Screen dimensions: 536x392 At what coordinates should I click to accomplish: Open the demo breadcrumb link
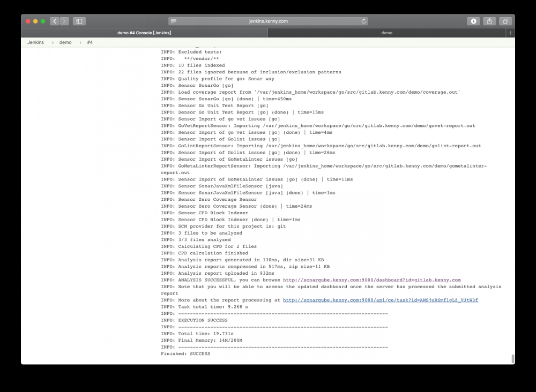tap(65, 42)
